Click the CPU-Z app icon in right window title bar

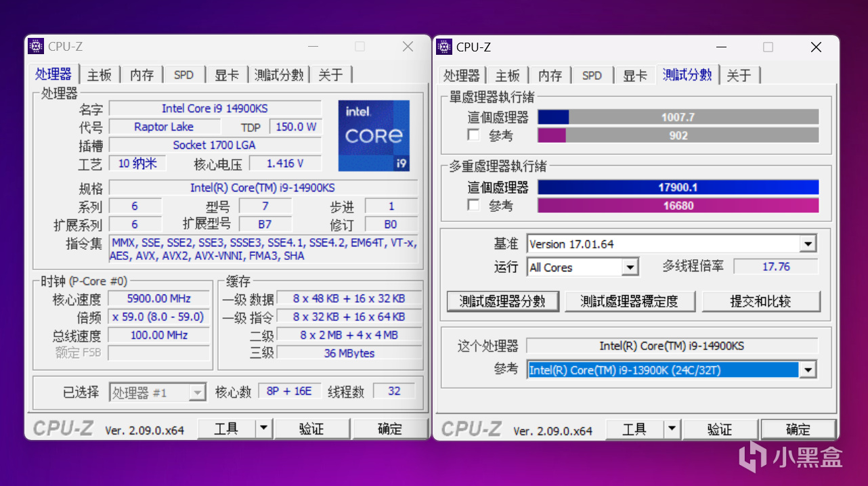point(444,47)
